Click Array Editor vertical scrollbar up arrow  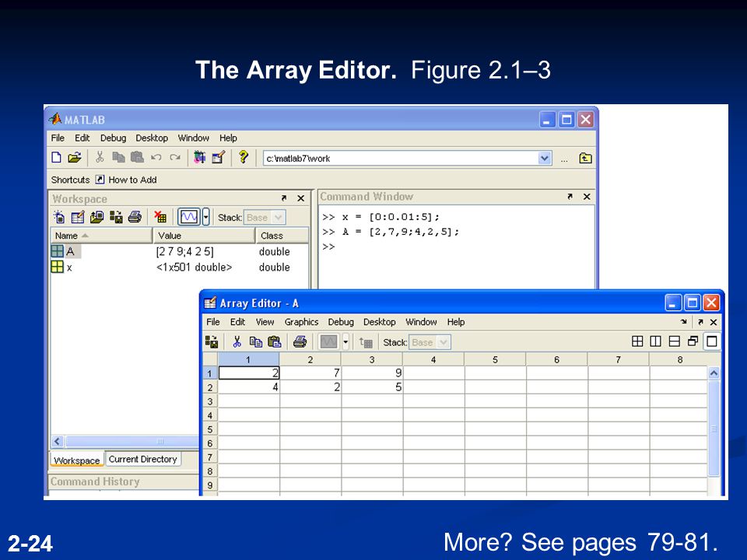[x=714, y=373]
